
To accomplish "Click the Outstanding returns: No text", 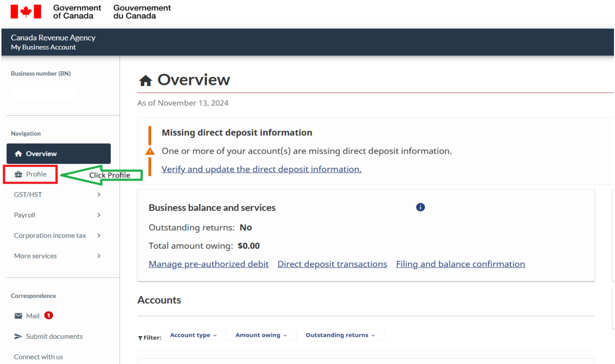I will pyautogui.click(x=200, y=227).
